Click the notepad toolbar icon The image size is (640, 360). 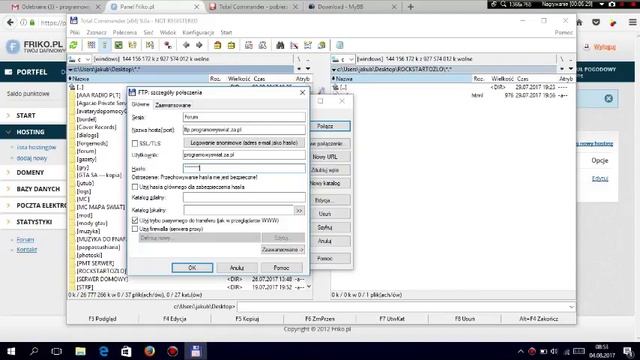tap(340, 45)
